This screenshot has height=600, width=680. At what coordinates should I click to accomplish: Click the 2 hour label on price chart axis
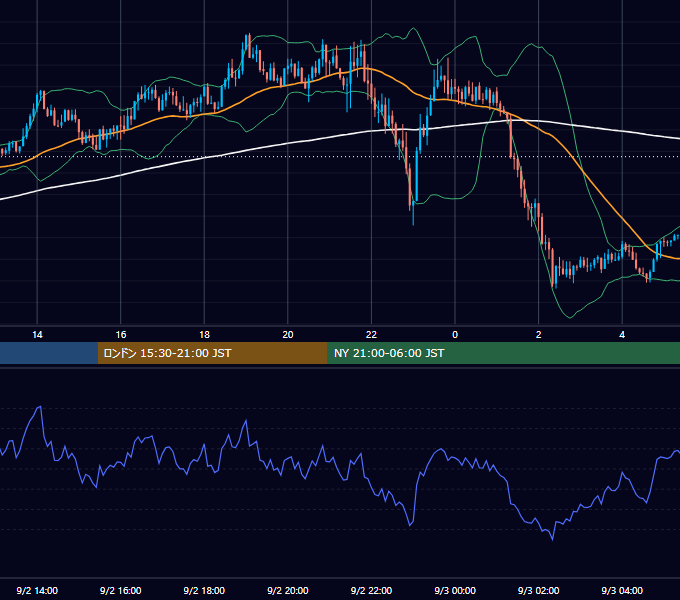538,335
